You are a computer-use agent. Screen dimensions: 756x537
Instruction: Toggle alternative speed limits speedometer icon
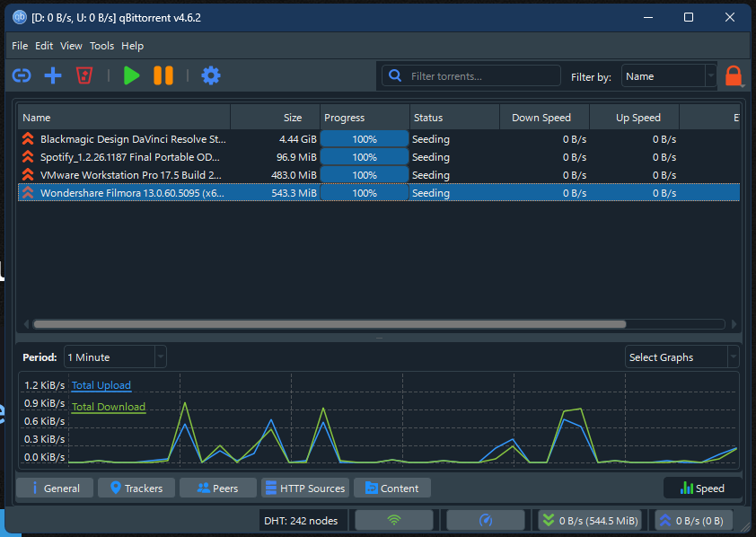pyautogui.click(x=486, y=520)
